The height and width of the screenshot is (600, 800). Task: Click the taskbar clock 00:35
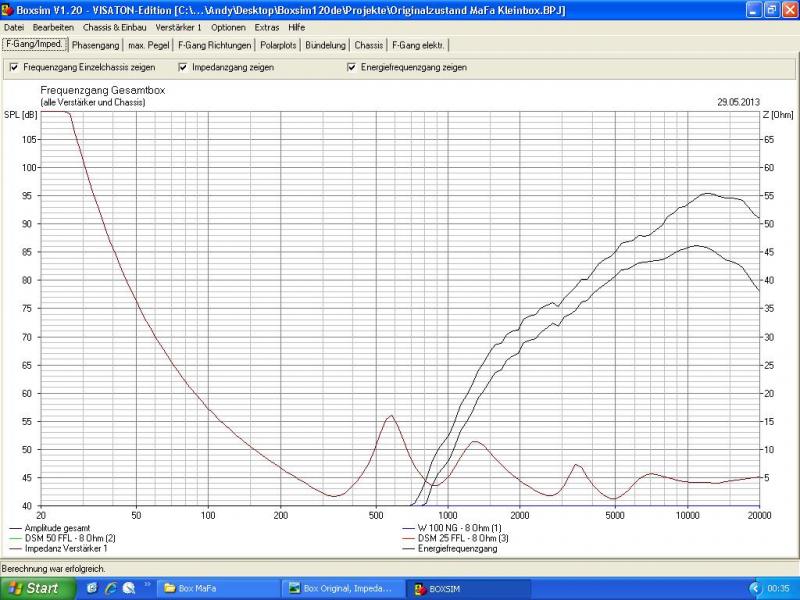tap(778, 589)
